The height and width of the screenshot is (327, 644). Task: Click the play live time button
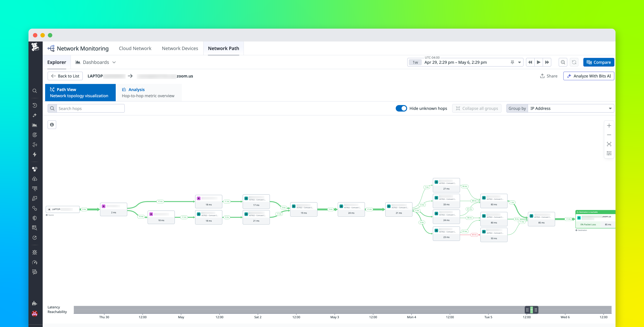click(538, 62)
